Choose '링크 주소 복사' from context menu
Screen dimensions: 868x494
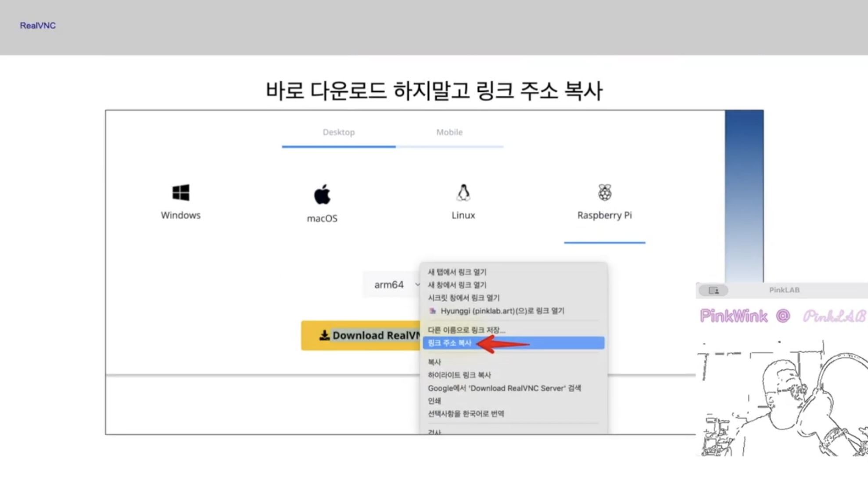(449, 343)
